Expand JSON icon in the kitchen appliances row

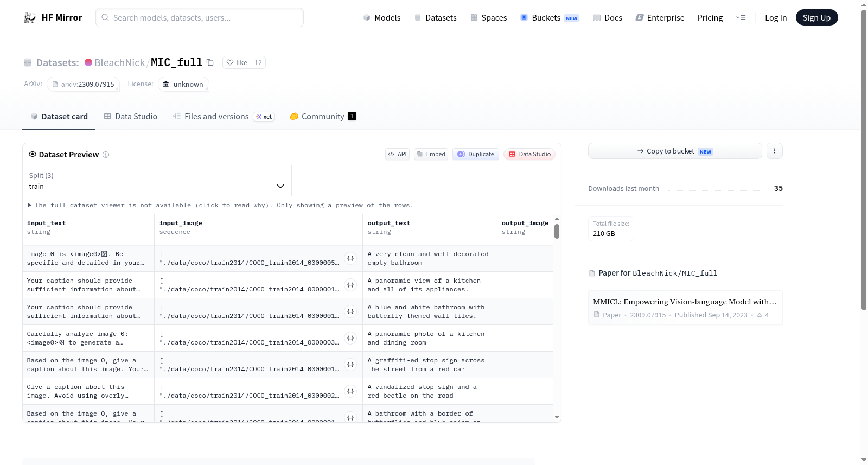coord(350,285)
